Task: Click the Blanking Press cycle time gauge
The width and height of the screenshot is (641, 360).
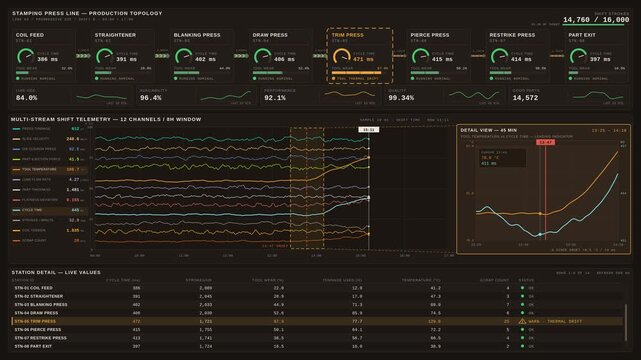Action: pos(183,56)
